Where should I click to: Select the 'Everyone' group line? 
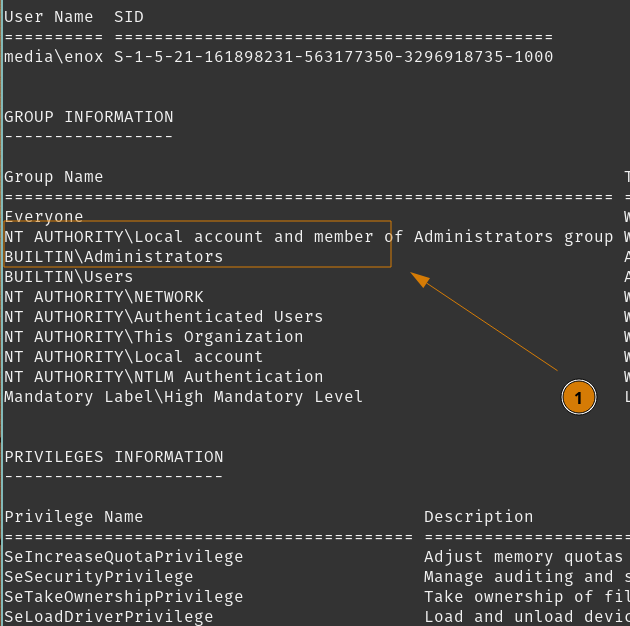coord(43,217)
